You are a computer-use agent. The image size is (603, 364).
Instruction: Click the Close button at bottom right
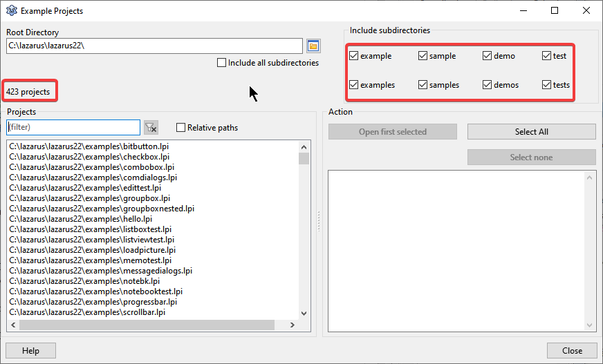[x=571, y=350]
